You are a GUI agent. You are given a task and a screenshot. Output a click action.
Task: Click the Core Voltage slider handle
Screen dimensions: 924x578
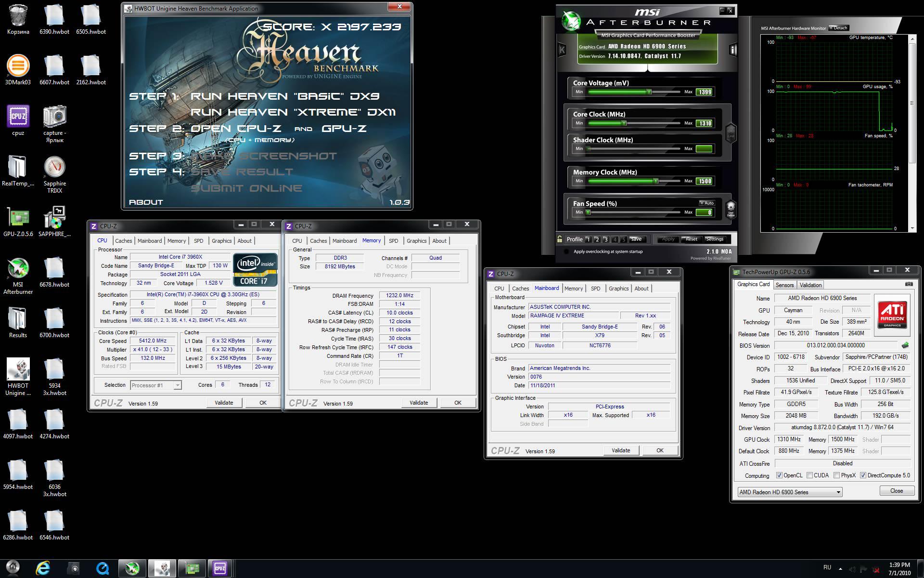(649, 92)
